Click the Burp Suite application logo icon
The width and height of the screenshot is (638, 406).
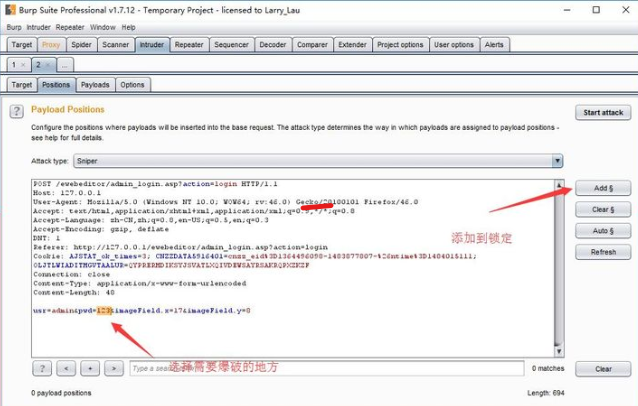tap(11, 10)
